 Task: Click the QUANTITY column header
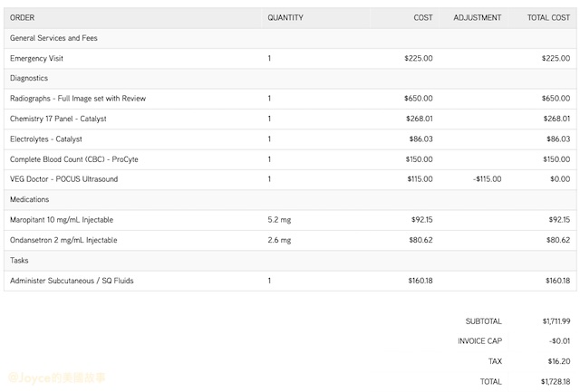coord(285,18)
